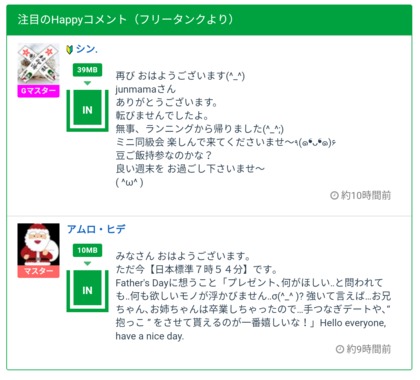The height and width of the screenshot is (380, 420).
Task: Select the red マスター rank badge
Action: 38,271
